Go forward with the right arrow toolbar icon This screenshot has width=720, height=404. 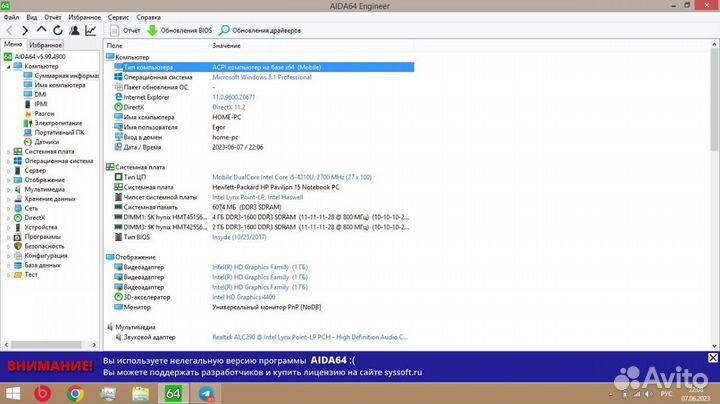tap(25, 31)
